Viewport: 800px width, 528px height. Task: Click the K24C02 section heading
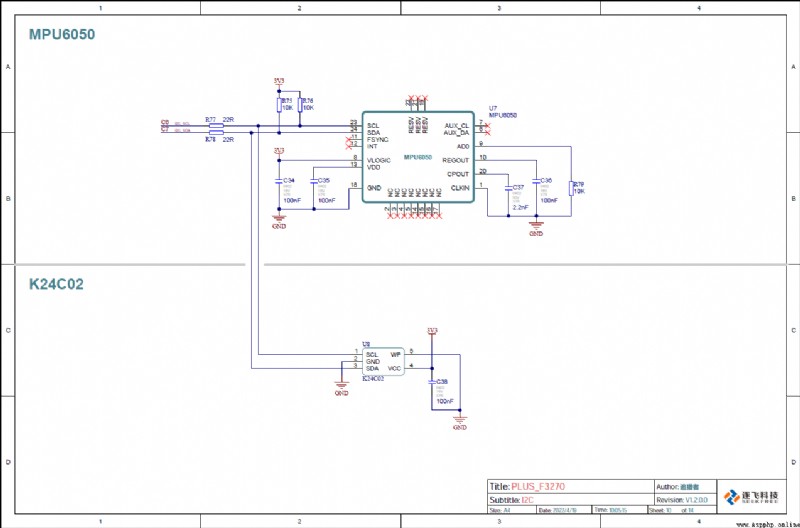click(56, 284)
